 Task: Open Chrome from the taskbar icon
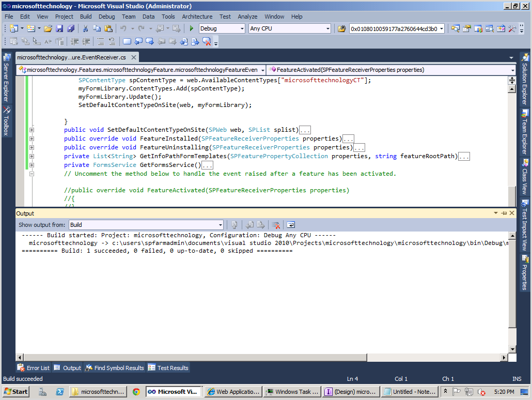136,392
